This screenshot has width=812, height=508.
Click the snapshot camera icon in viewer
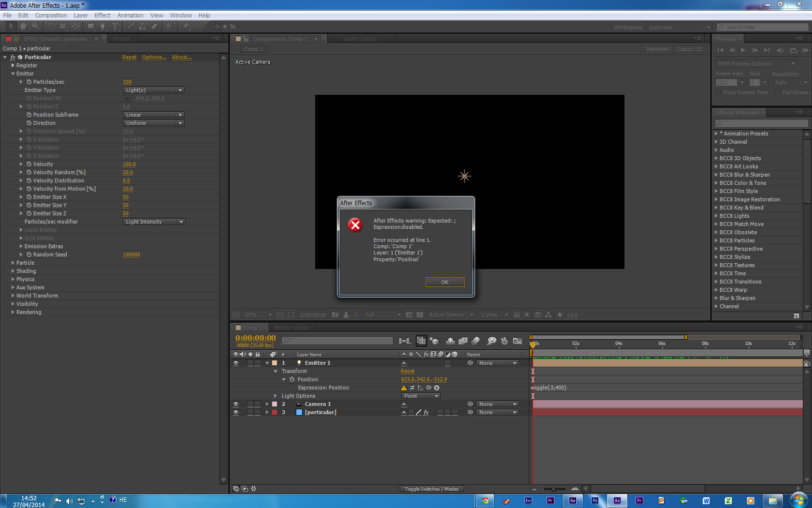[335, 315]
